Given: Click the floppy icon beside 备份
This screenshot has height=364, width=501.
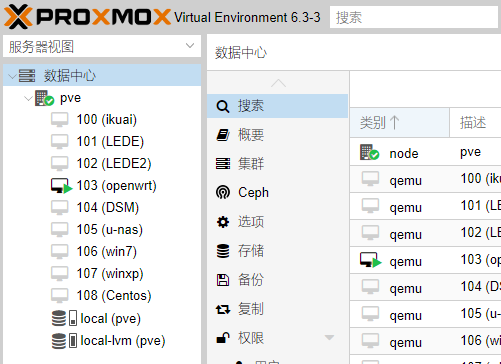Looking at the screenshot, I should [223, 280].
